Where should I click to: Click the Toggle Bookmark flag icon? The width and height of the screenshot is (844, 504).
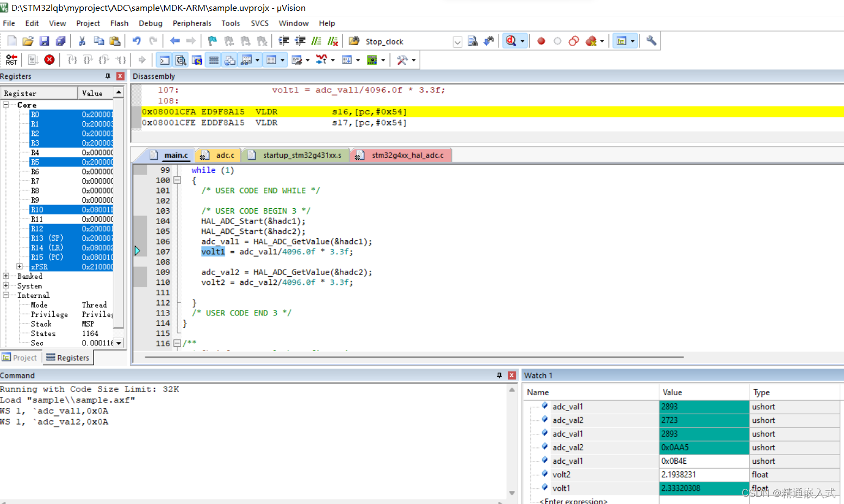point(212,41)
